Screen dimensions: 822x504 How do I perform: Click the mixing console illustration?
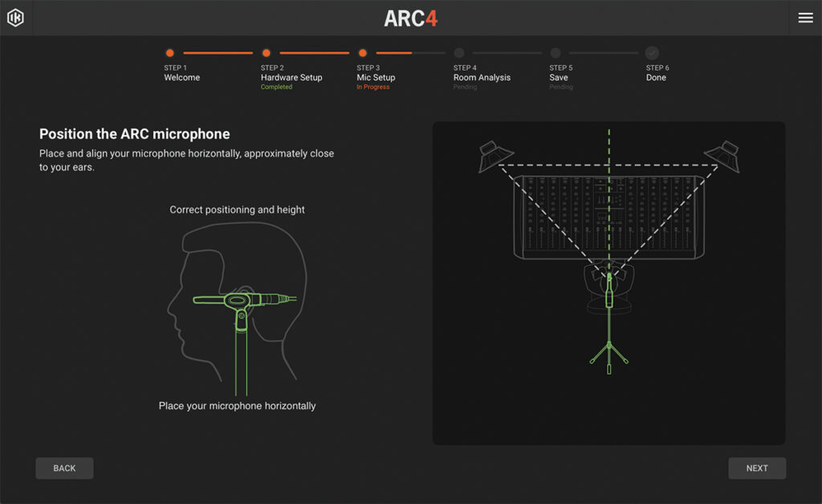click(x=609, y=217)
